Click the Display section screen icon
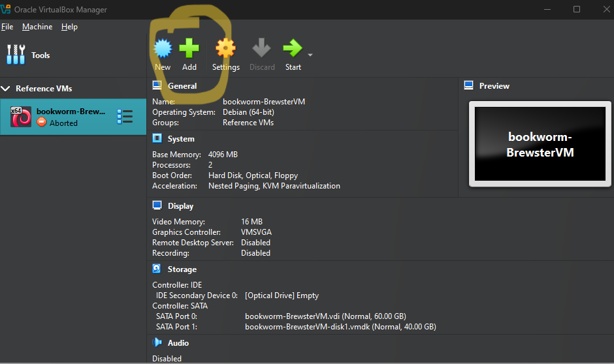Screen dimensions: 614x364 [x=157, y=205]
